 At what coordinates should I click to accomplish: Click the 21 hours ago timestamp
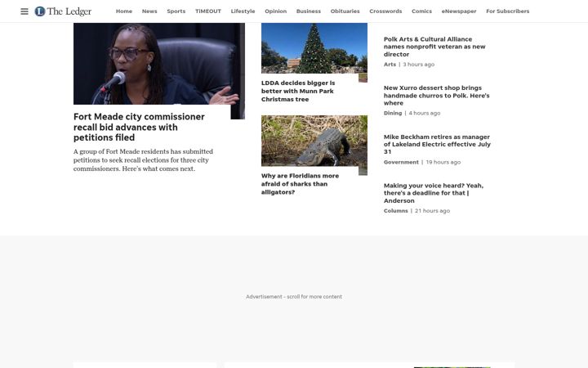(432, 211)
